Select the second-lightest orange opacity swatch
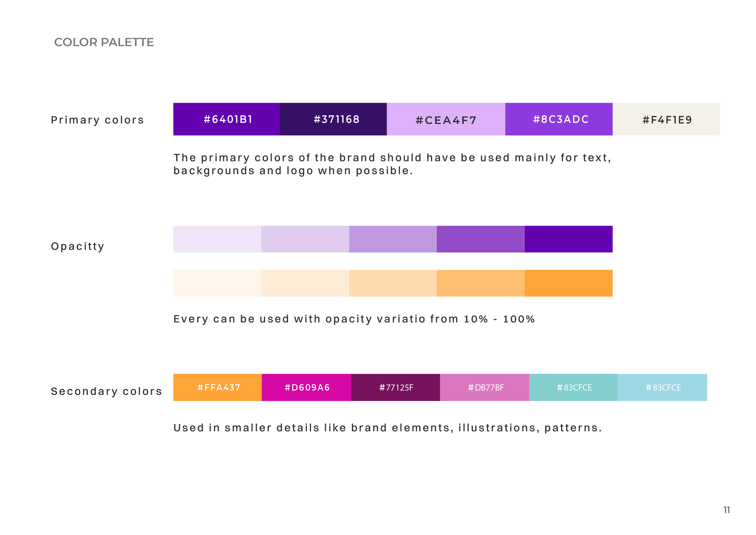This screenshot has height=535, width=756. [x=305, y=283]
